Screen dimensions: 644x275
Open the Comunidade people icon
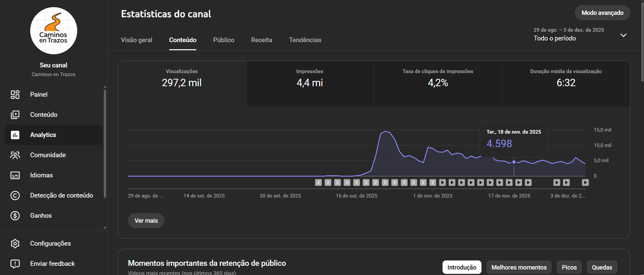15,155
